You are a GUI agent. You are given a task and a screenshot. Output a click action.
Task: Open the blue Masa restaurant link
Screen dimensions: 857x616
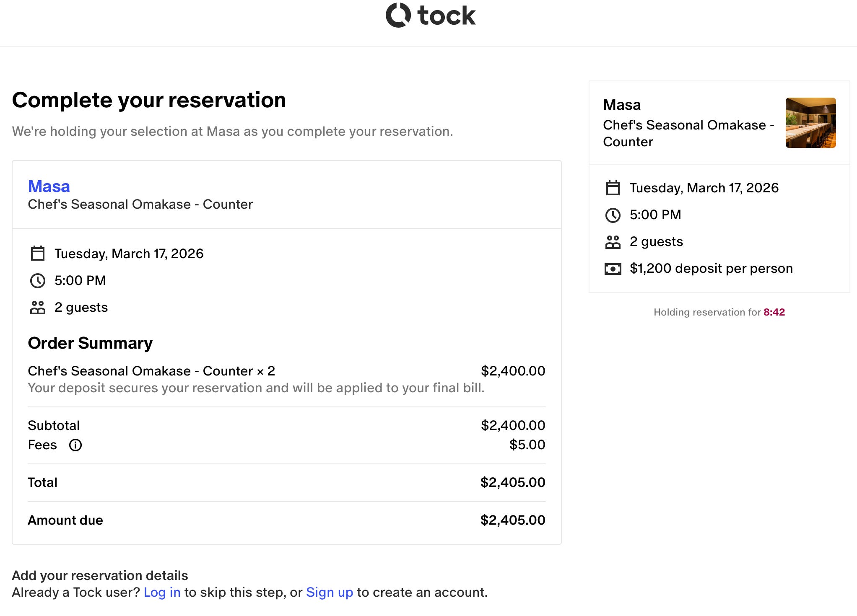(49, 186)
